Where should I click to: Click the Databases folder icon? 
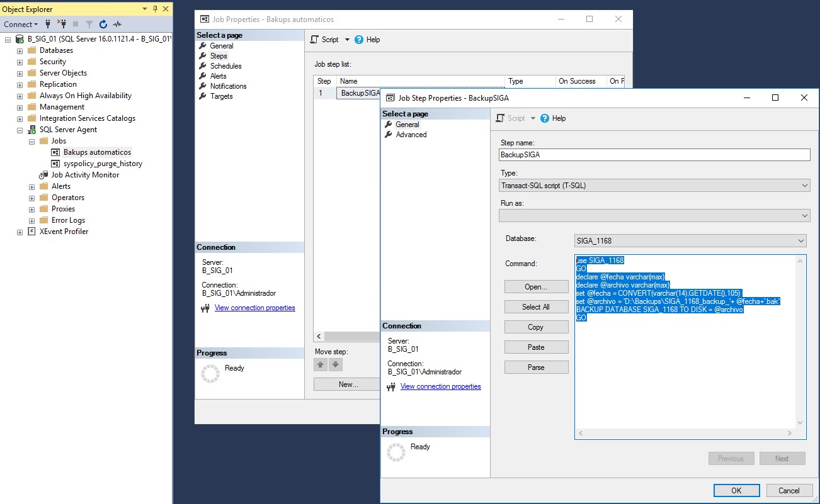(31, 50)
